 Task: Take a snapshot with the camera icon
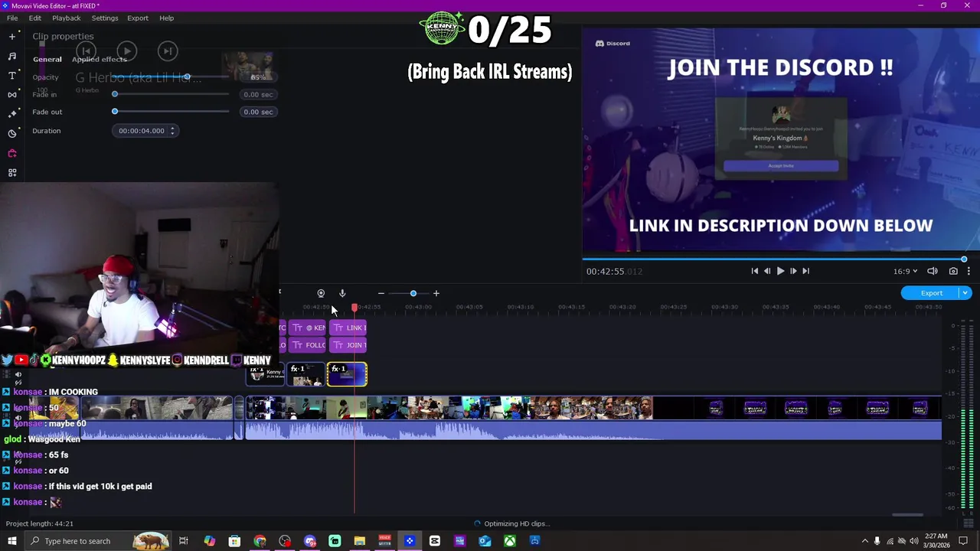pos(953,271)
